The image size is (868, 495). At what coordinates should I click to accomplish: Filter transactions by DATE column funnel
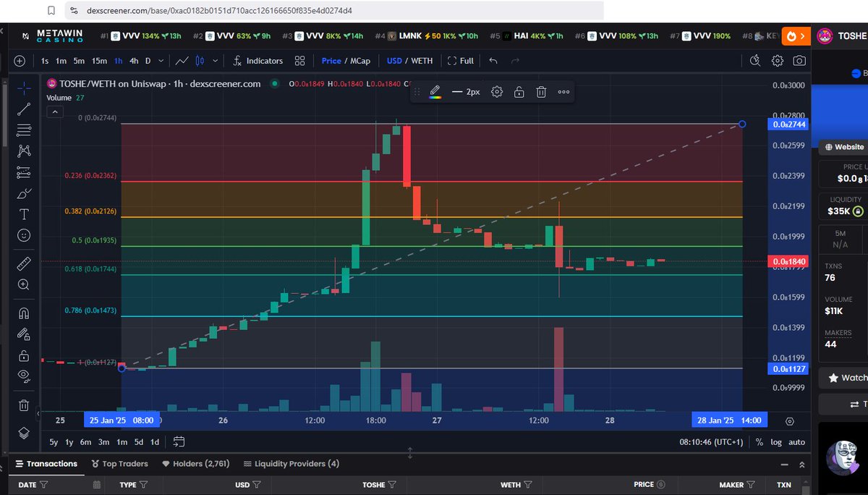[x=44, y=485]
